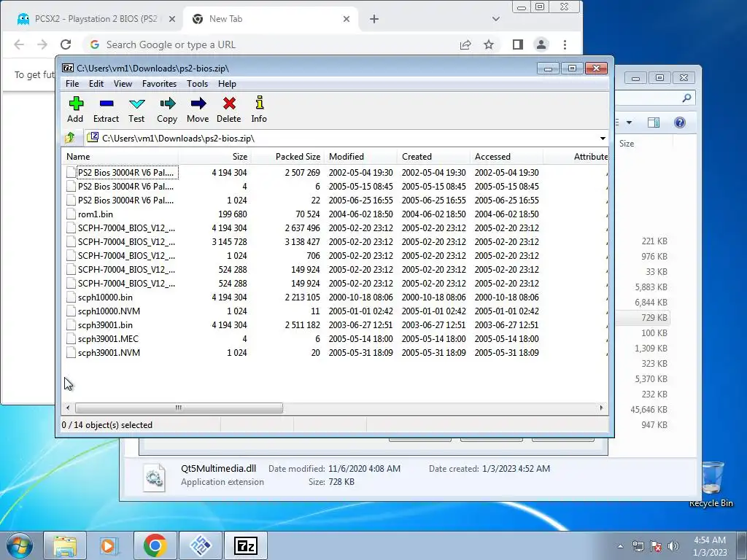
Task: Open the PCSX2 taskbar icon
Action: (x=200, y=545)
